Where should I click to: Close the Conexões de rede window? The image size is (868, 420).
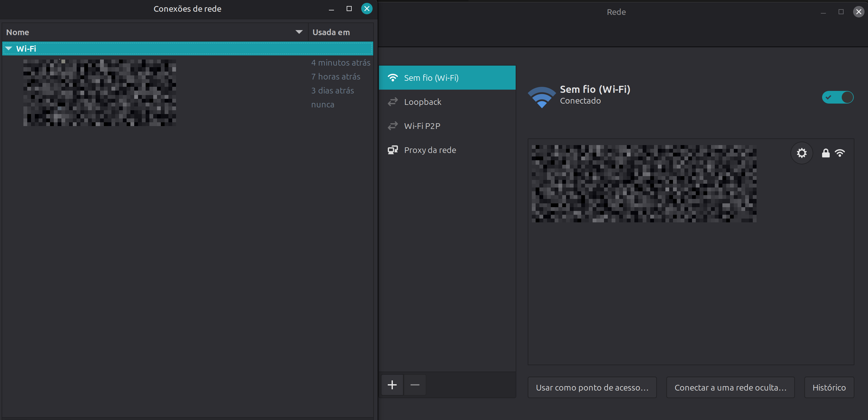pos(367,9)
